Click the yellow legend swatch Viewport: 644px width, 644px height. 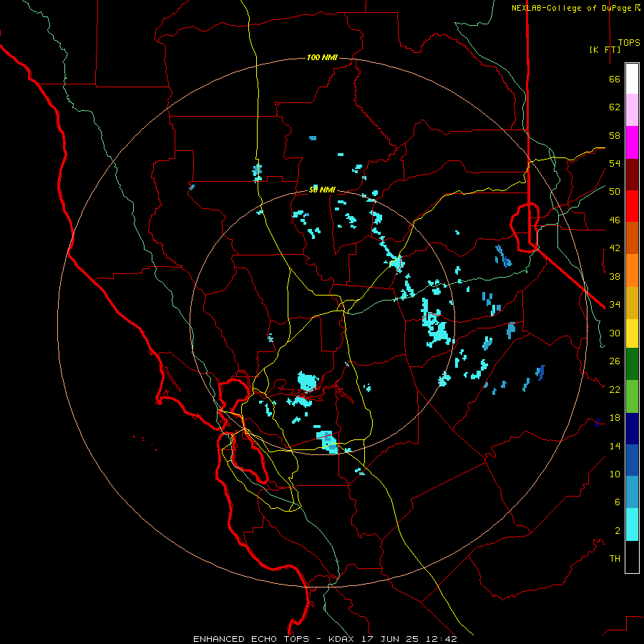point(632,333)
